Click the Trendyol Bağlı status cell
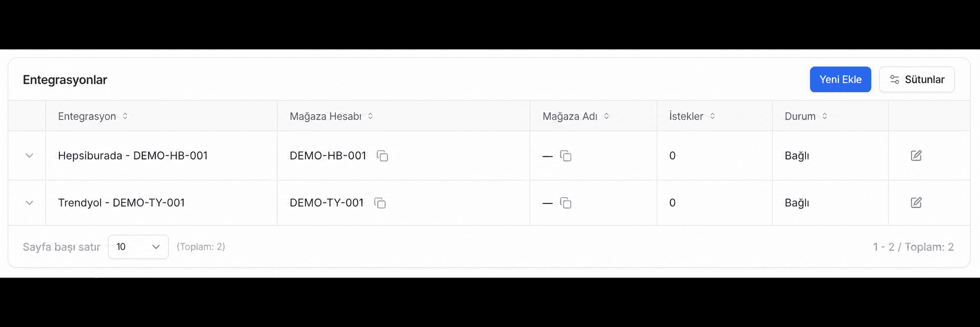 coord(830,203)
